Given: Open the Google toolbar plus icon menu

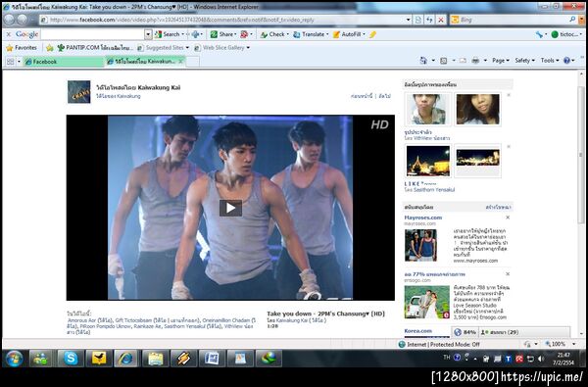Looking at the screenshot, I should tap(197, 34).
